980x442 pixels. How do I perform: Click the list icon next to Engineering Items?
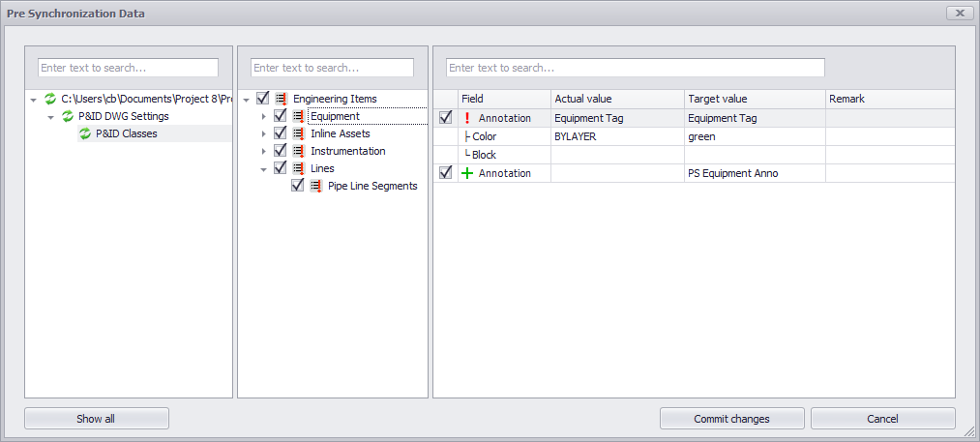(282, 99)
